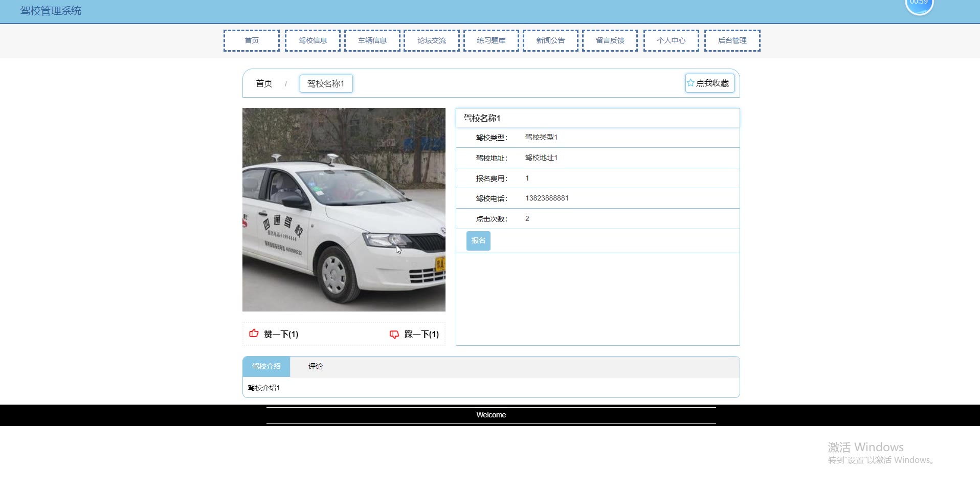Select the 驾校介绍 tab
Image resolution: width=980 pixels, height=489 pixels.
tap(266, 366)
